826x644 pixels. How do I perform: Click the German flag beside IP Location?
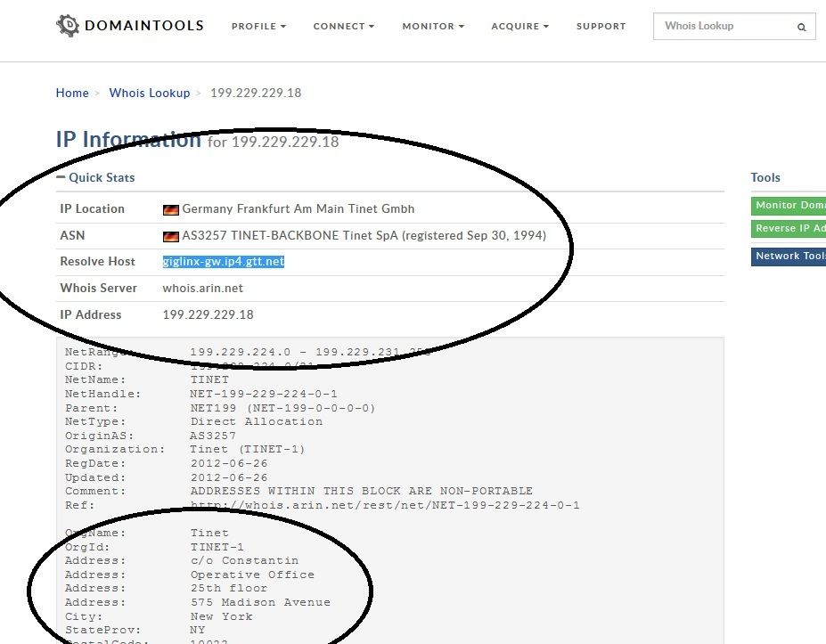tap(171, 209)
